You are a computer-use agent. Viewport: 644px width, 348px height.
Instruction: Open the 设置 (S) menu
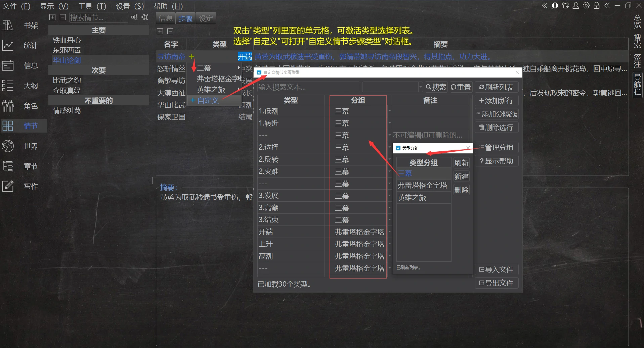[130, 6]
